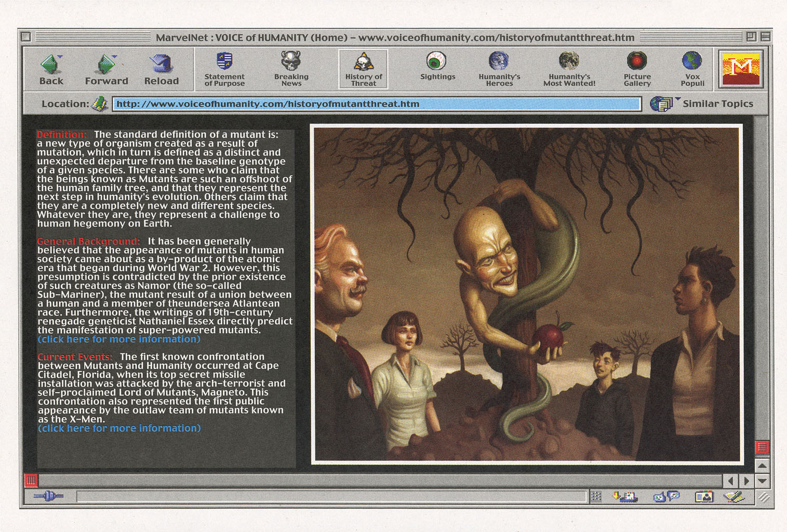
Task: Click the status bar progress field
Action: tap(331, 497)
